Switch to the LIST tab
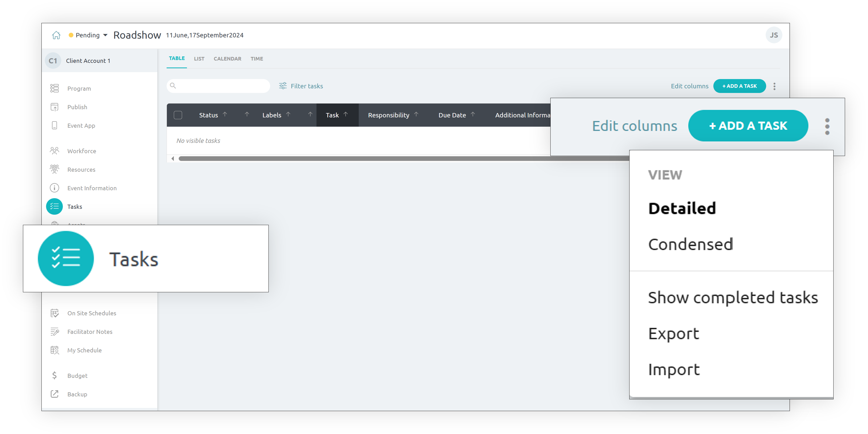 199,59
